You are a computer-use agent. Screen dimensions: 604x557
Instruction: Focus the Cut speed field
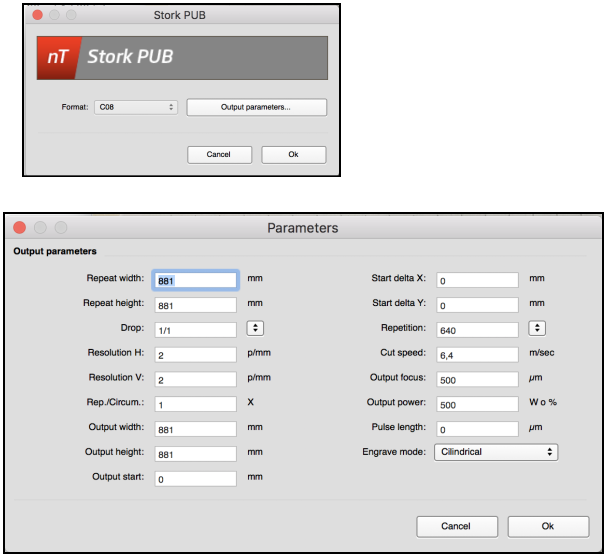477,355
